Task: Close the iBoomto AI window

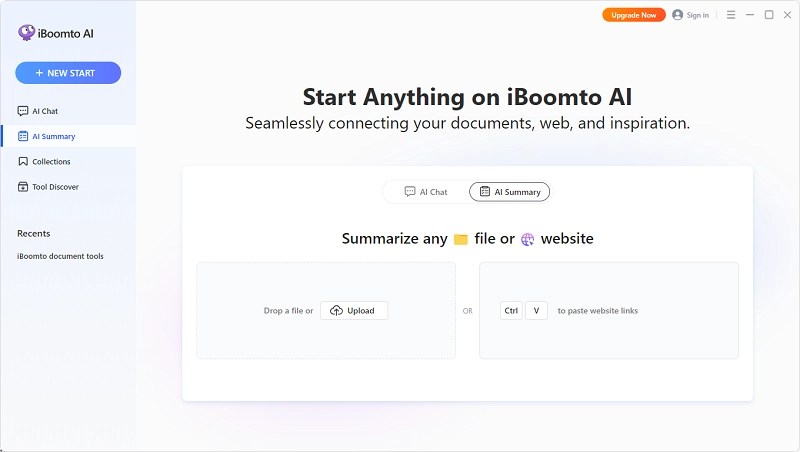Action: (787, 15)
